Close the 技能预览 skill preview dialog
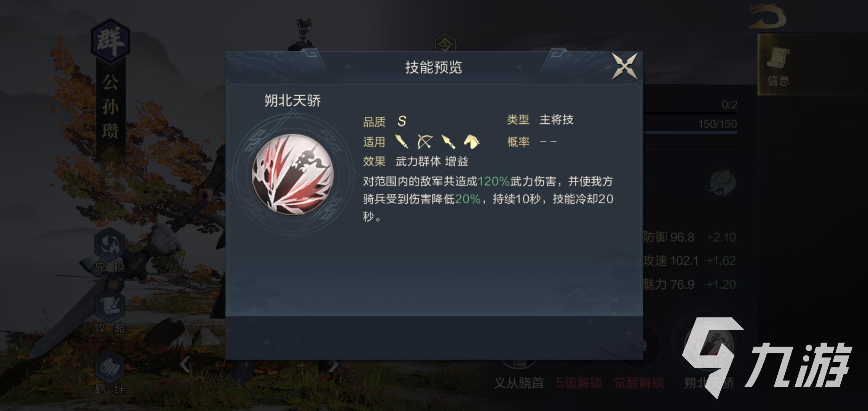 click(624, 67)
